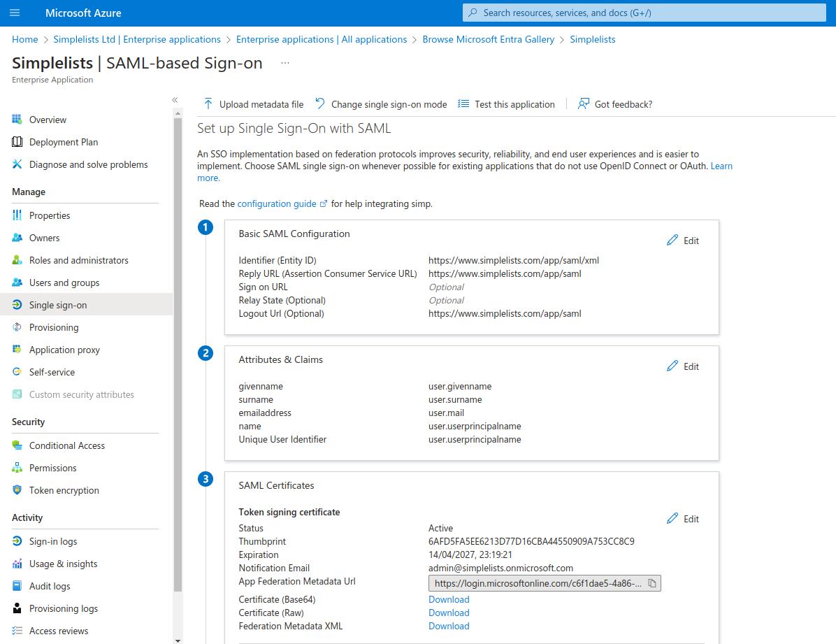Go to Home breadcrumb
The height and width of the screenshot is (644, 836).
(x=25, y=39)
